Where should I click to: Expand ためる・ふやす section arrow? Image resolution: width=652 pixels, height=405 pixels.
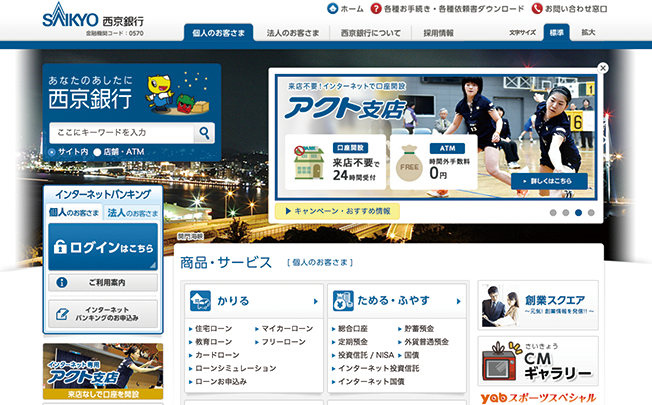pyautogui.click(x=459, y=301)
